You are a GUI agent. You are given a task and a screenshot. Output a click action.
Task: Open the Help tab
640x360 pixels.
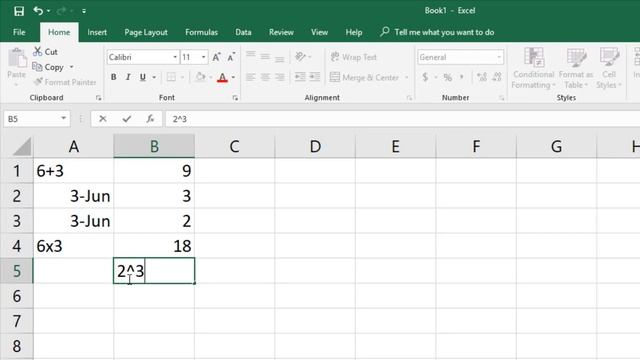pos(353,32)
